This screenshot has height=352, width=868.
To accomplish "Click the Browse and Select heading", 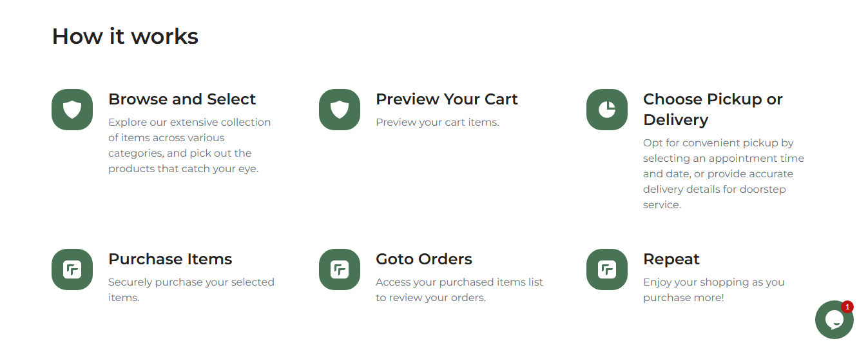I will (182, 99).
